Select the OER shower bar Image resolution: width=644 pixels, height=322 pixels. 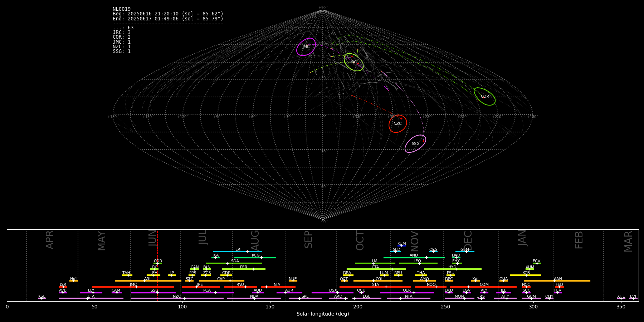[x=407, y=293]
